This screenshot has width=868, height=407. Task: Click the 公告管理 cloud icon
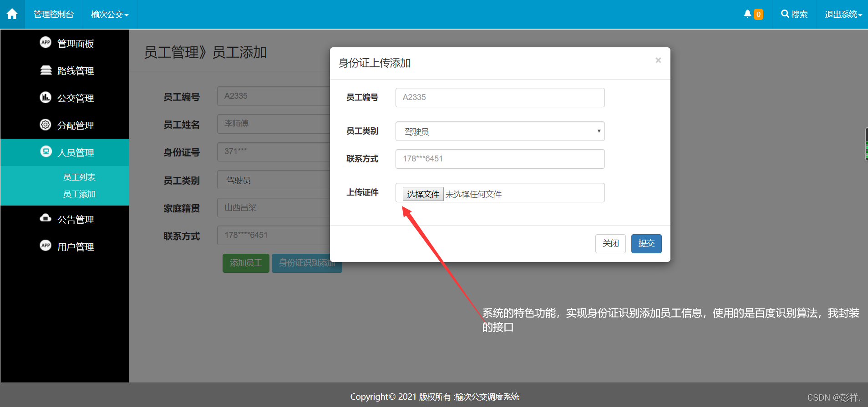pos(46,218)
